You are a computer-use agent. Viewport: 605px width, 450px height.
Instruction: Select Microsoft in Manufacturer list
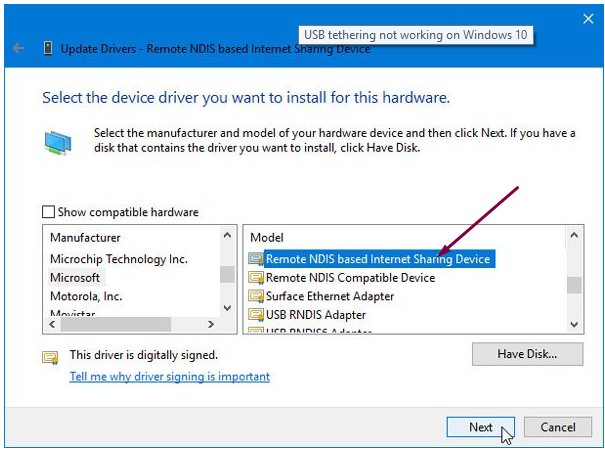click(x=75, y=277)
